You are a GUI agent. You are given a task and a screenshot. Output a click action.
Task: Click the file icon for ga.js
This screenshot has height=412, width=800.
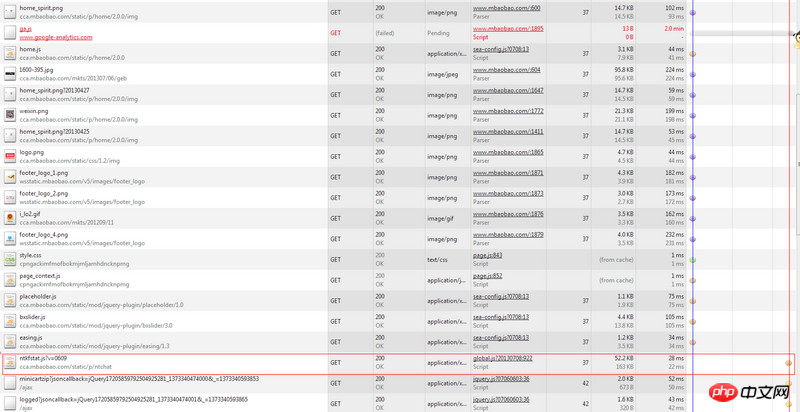tap(10, 33)
